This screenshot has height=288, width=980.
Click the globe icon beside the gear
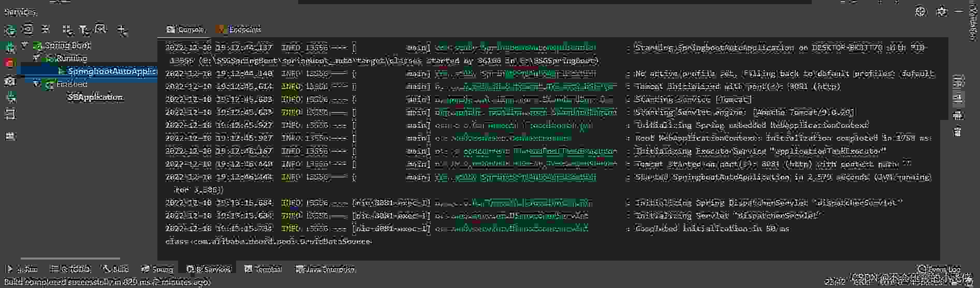(x=920, y=11)
